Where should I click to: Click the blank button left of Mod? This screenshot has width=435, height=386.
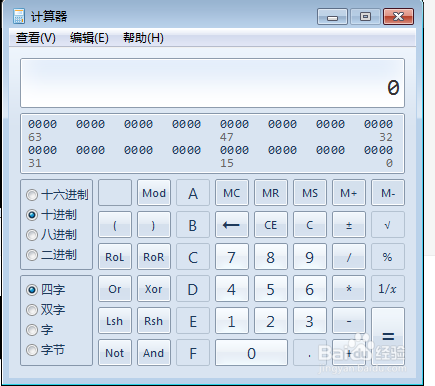point(115,193)
